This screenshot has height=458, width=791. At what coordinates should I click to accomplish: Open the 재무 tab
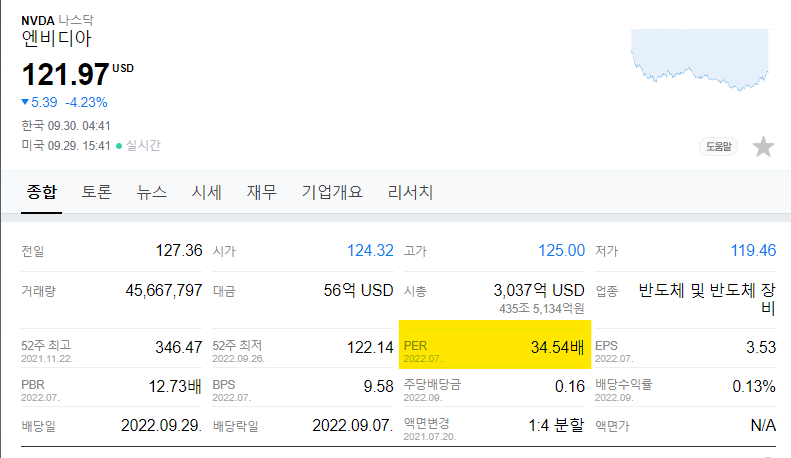click(x=261, y=192)
